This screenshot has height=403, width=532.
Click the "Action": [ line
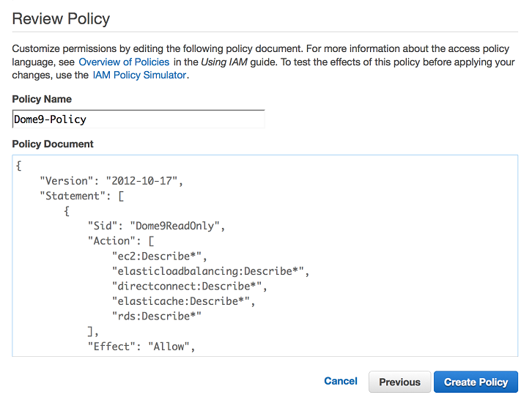(x=121, y=241)
